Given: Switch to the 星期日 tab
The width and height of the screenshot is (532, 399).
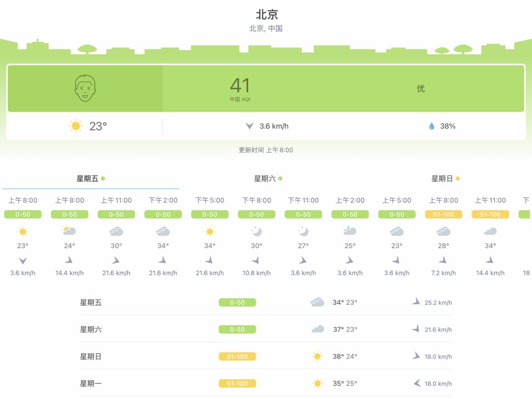Looking at the screenshot, I should click(x=442, y=178).
